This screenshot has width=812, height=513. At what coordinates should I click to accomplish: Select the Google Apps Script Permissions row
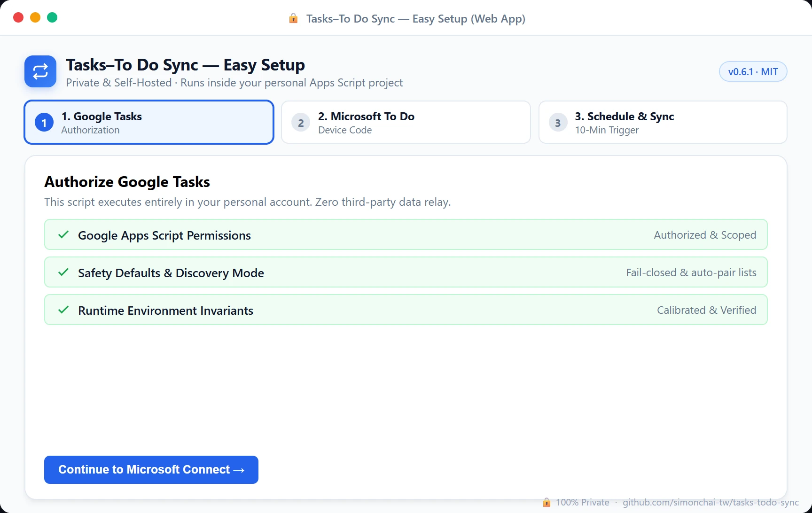406,234
